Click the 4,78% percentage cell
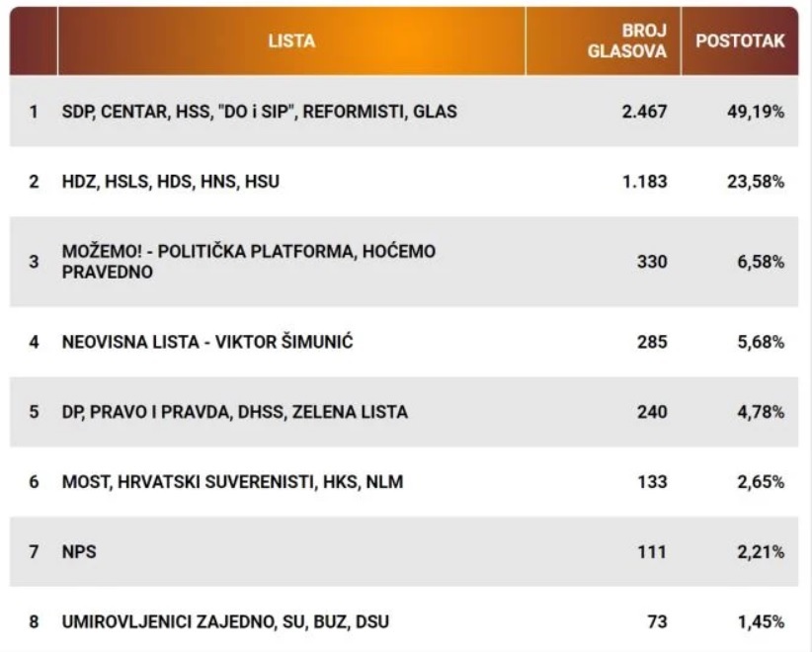Image resolution: width=812 pixels, height=652 pixels. 761,412
